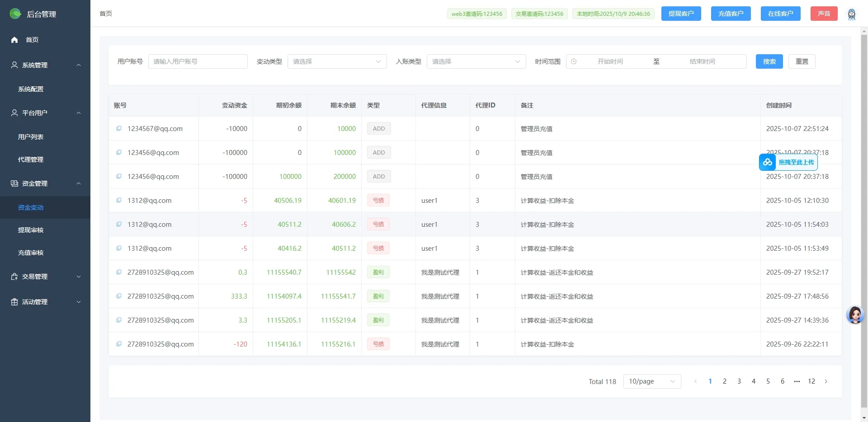Click the floating assistant character on the right edge
This screenshot has width=868, height=422.
tap(855, 314)
